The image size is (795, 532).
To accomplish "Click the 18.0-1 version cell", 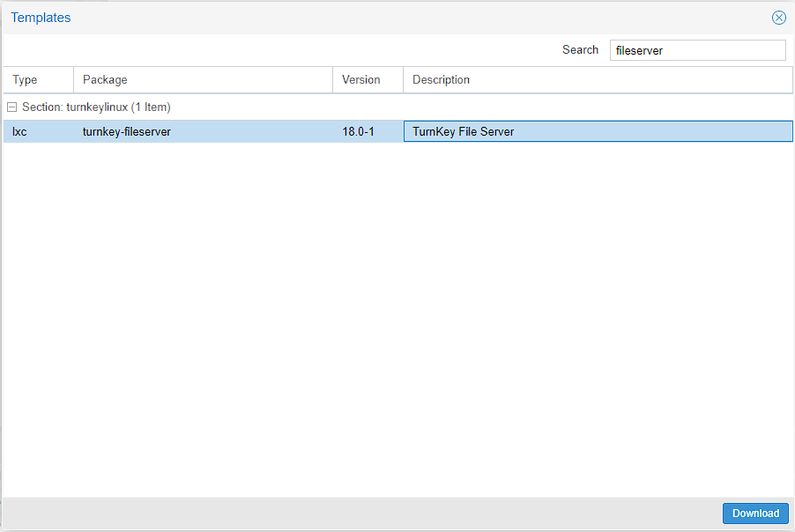I will [x=358, y=131].
